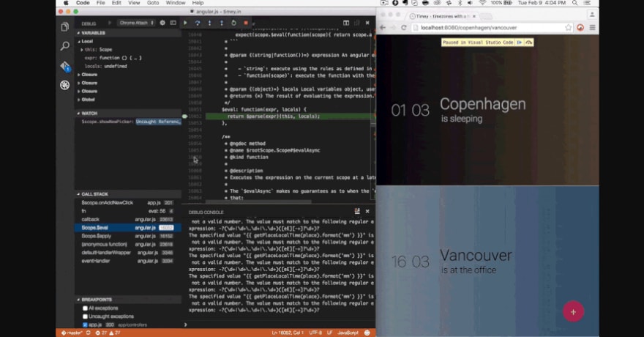Click the JavaScript language mode in the status bar

click(348, 333)
